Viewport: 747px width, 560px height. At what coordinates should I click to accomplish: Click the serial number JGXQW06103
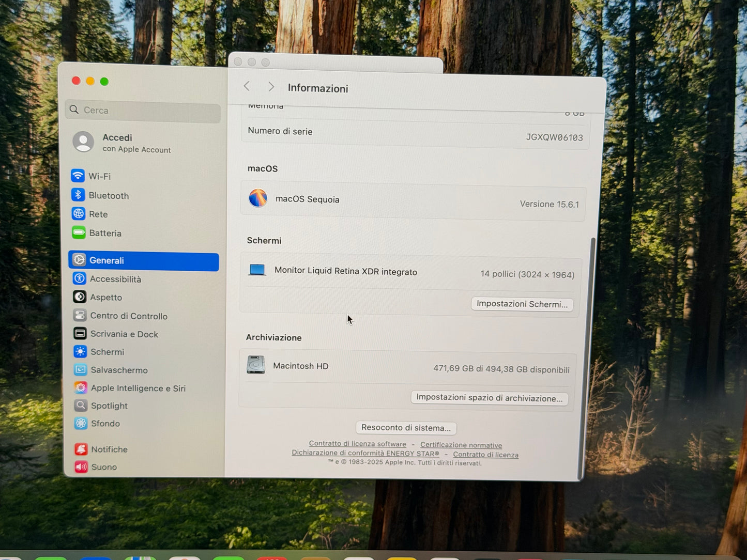(x=554, y=137)
